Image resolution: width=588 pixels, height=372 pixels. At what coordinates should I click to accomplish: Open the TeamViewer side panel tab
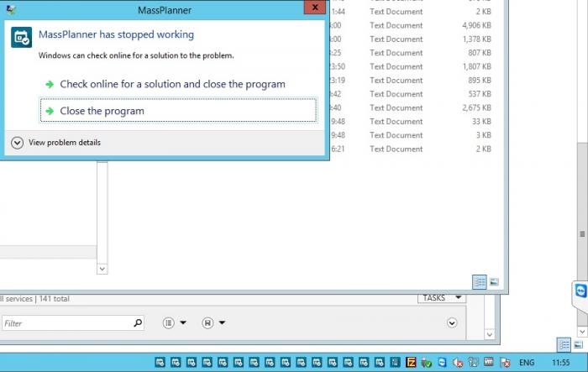pos(580,291)
